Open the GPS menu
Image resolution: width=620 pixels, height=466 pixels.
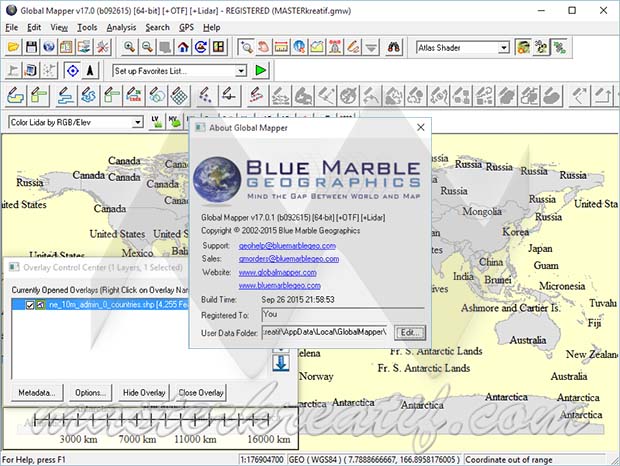click(186, 27)
